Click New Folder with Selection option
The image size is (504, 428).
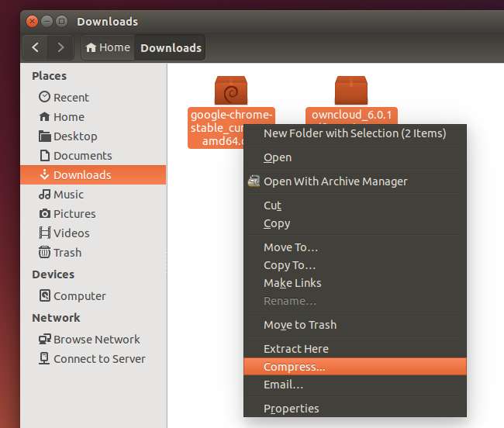pos(354,133)
